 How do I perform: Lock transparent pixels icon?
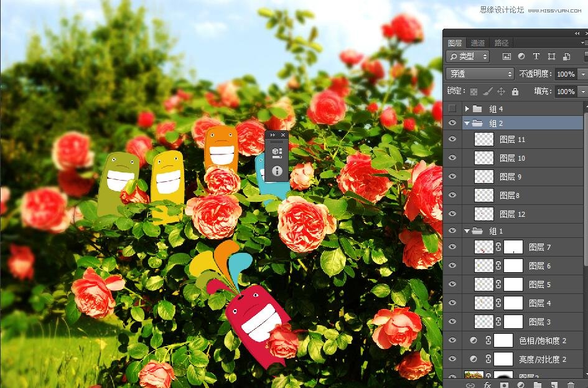(474, 91)
